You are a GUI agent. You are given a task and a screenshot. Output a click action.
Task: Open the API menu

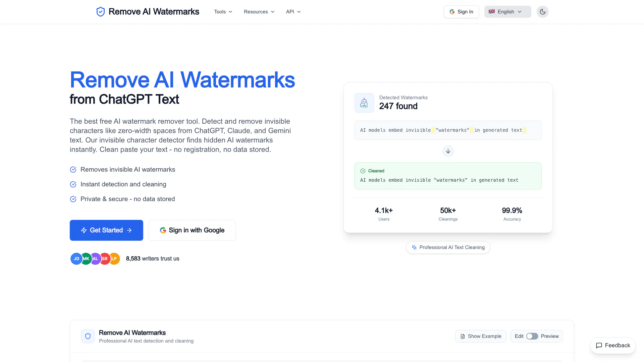coord(293,12)
